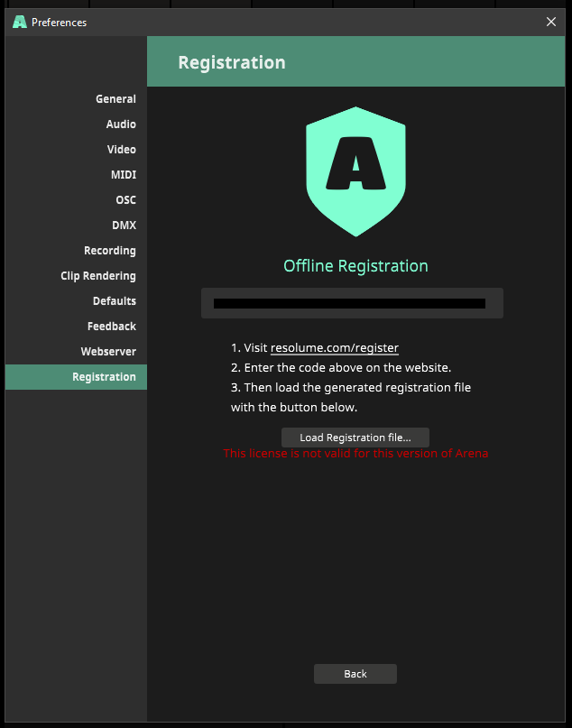Open Webserver settings
The image size is (572, 728).
[108, 352]
